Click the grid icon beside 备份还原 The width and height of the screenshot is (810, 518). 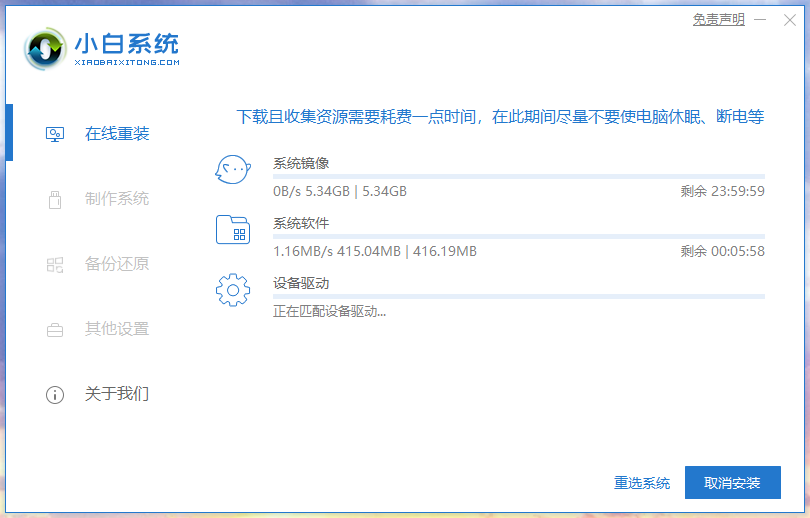point(55,265)
